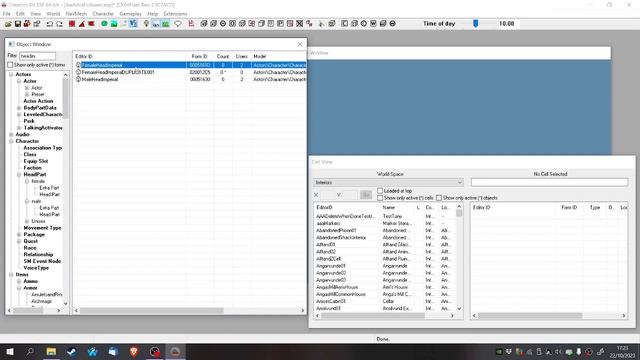Viewport: 640px width, 360px height.
Task: Click the cell list vertical scrollbar
Action: point(459,213)
